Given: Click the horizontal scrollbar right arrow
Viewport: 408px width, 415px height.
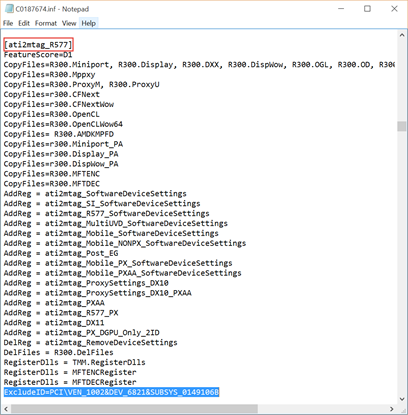Looking at the screenshot, I should click(x=392, y=409).
